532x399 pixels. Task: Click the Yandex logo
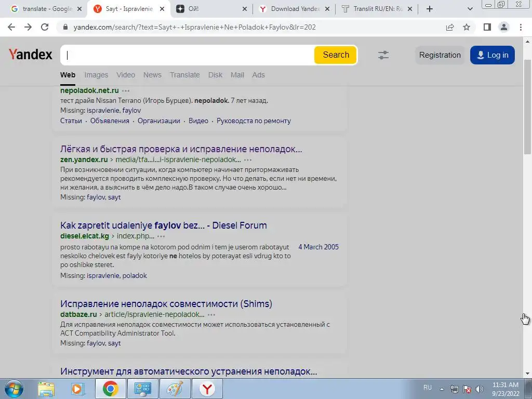click(30, 54)
